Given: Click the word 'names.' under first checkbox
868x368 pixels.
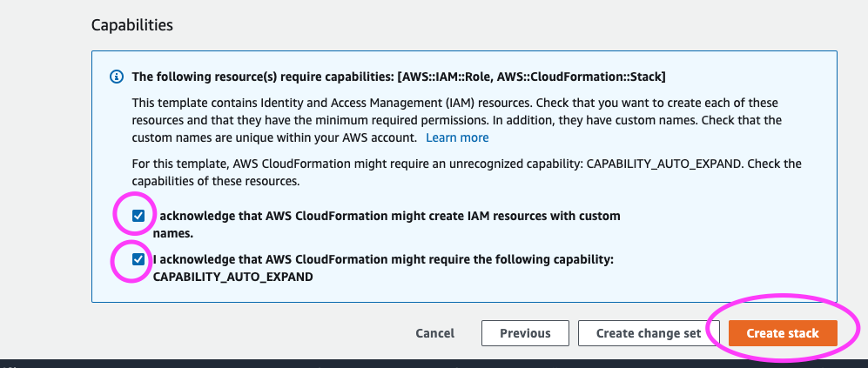Looking at the screenshot, I should point(172,233).
